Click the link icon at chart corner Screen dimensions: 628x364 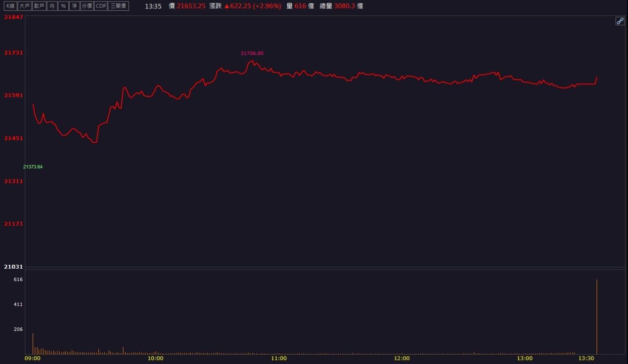point(620,21)
